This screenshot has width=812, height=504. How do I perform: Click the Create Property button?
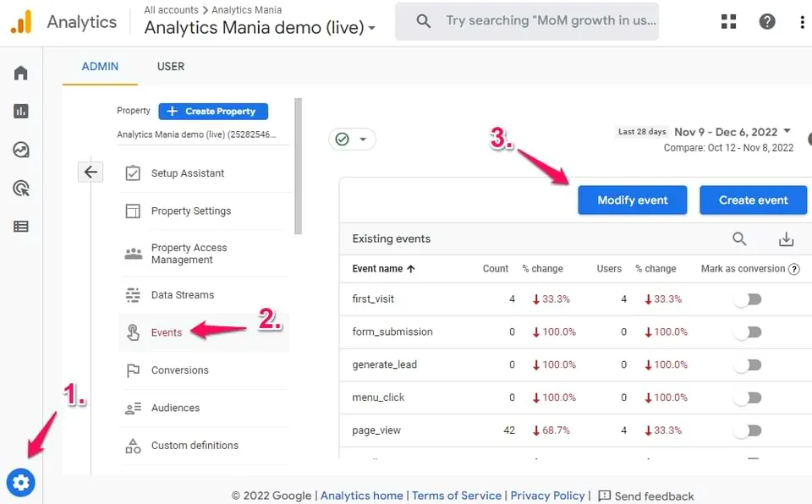pos(213,112)
